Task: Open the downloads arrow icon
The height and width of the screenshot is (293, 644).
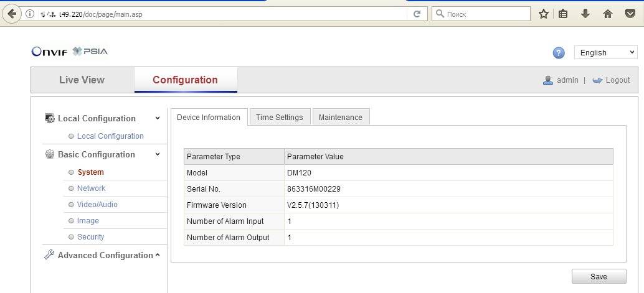Action: coord(585,14)
